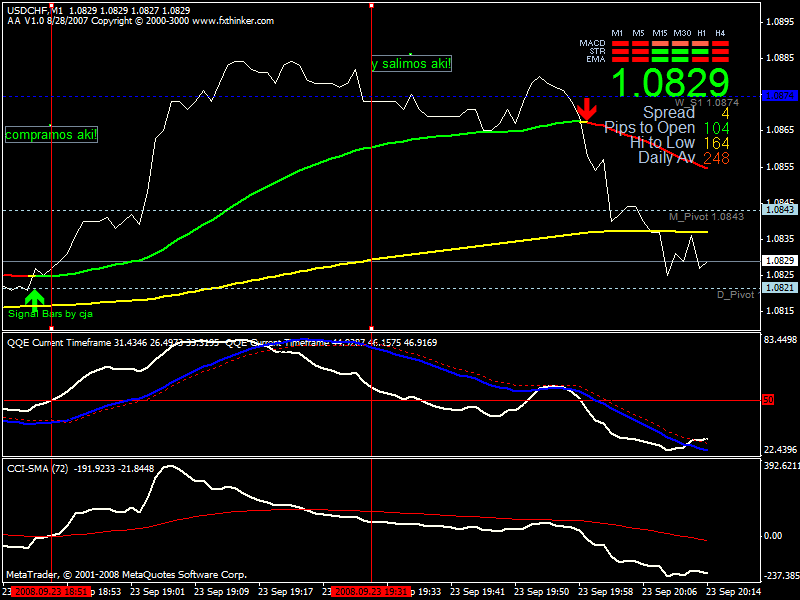Click the M5 timeframe column header
The height and width of the screenshot is (600, 800).
pyautogui.click(x=638, y=33)
